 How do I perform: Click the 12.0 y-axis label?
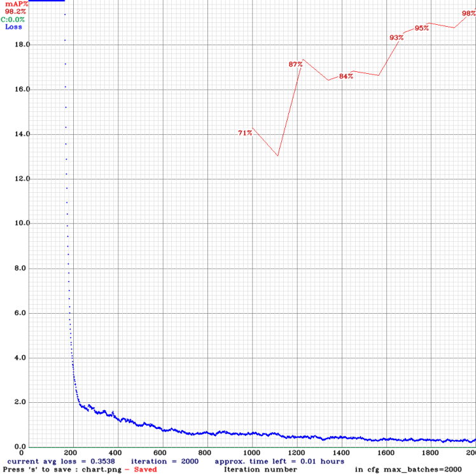[22, 178]
